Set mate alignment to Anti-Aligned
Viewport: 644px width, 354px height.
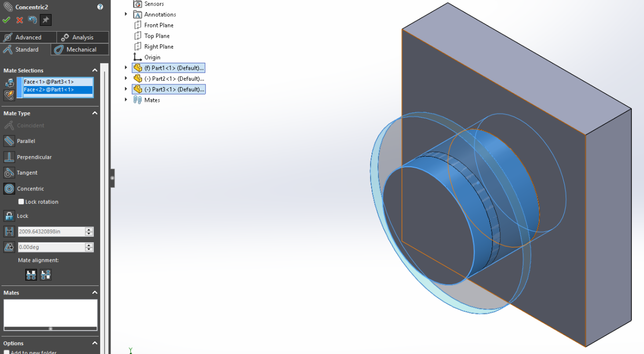pos(46,275)
